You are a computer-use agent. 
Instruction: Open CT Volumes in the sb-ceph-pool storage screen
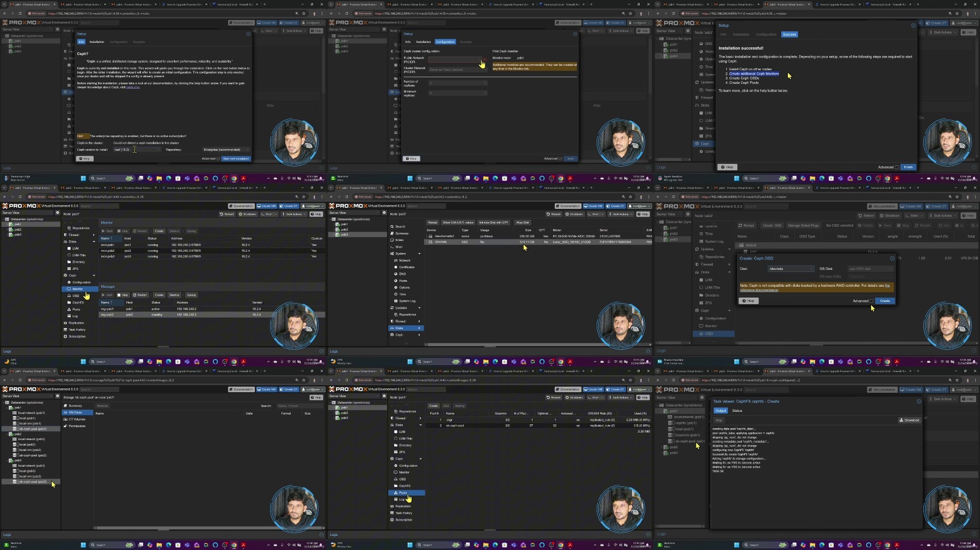pyautogui.click(x=77, y=419)
